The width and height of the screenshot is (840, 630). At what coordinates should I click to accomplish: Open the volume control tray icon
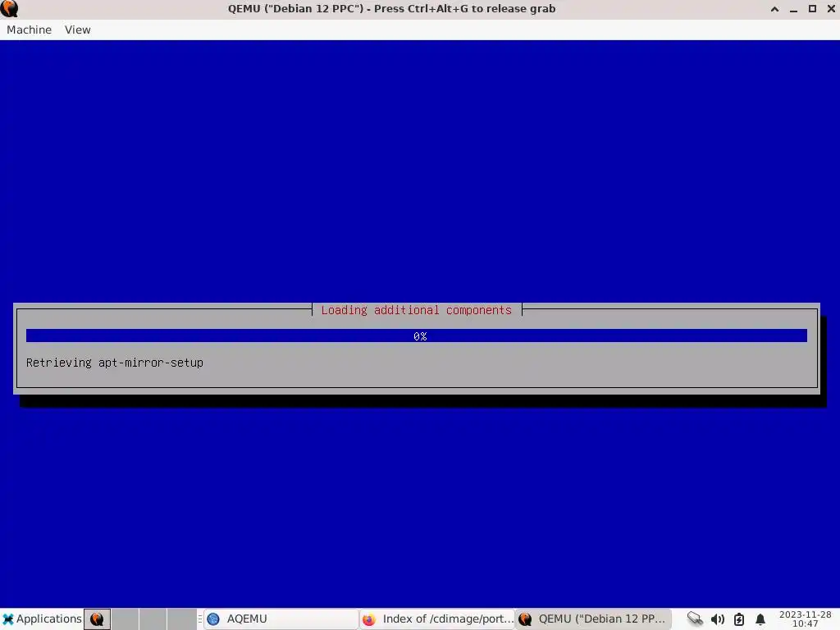(717, 619)
